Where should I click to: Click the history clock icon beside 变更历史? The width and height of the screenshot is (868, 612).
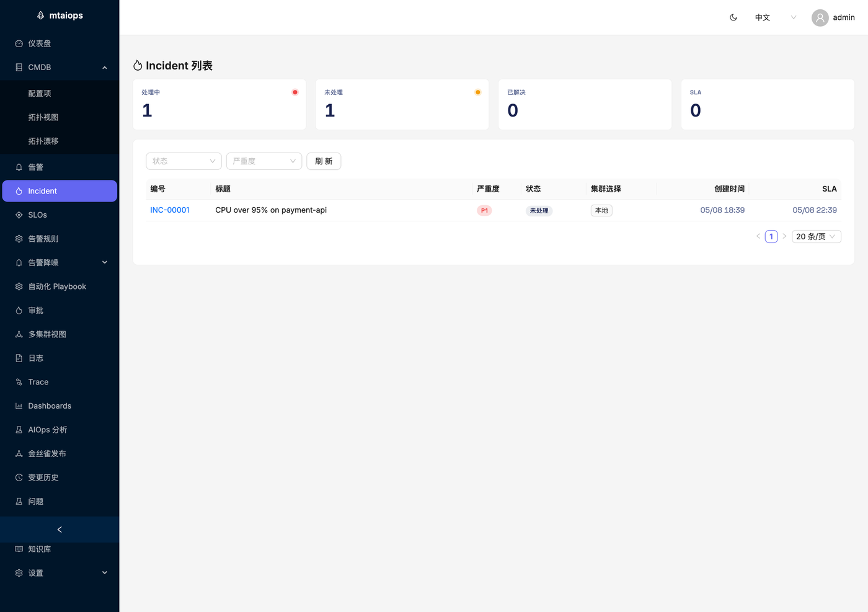click(x=19, y=477)
